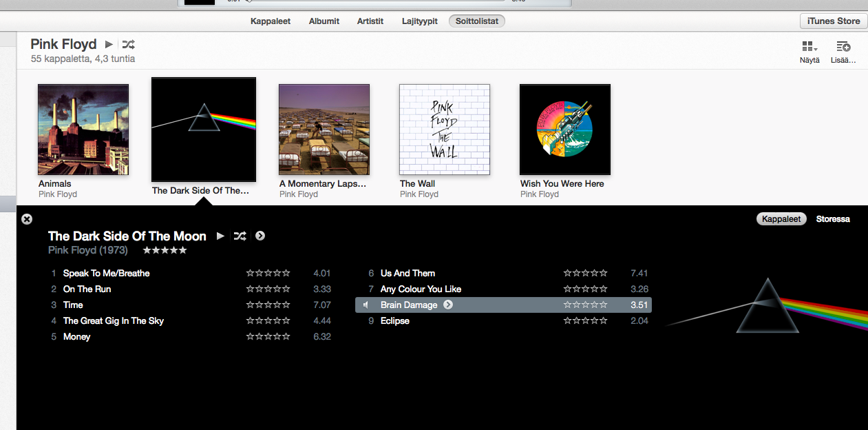Click the Pink Floyd playlist title

[x=63, y=44]
